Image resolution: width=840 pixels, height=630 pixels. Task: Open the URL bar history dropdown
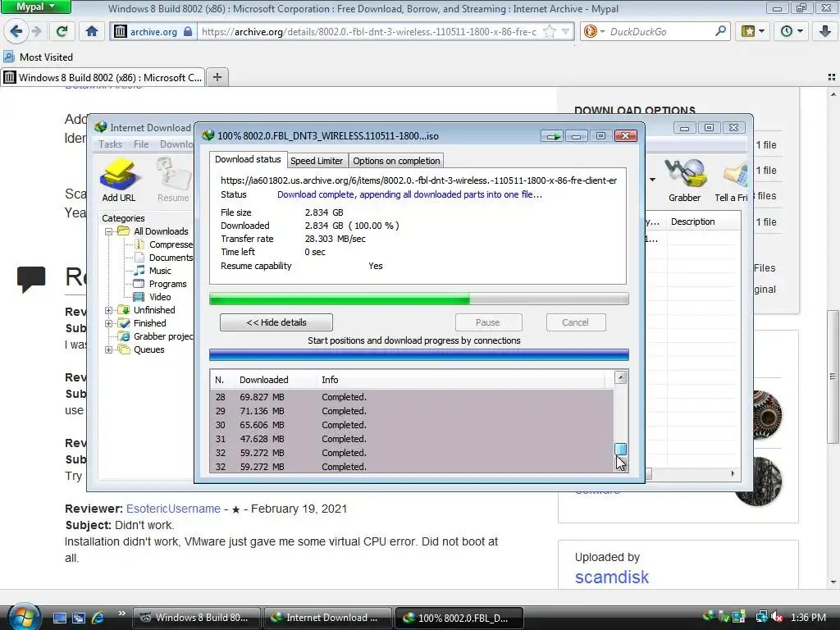coord(566,32)
